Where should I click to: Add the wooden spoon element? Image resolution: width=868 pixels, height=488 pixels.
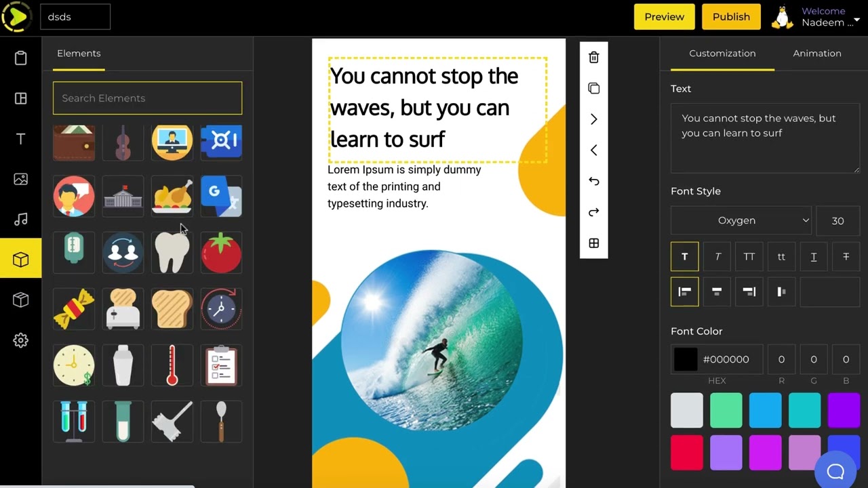click(x=221, y=421)
